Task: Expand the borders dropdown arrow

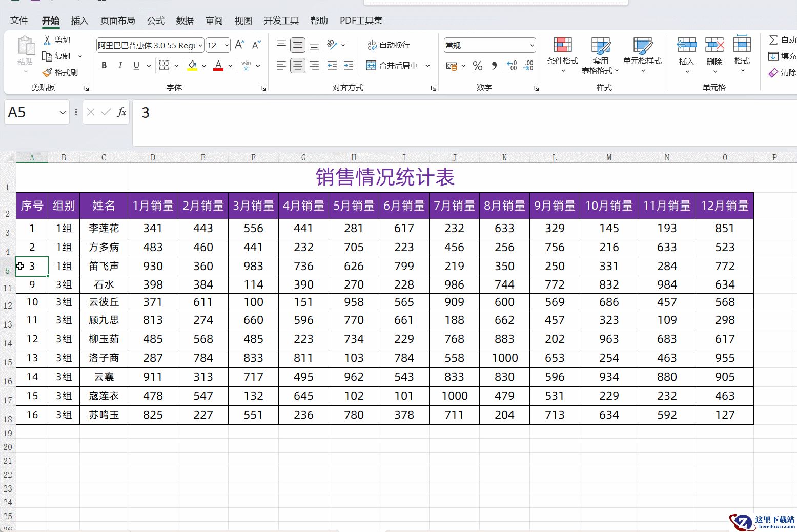Action: pyautogui.click(x=176, y=66)
